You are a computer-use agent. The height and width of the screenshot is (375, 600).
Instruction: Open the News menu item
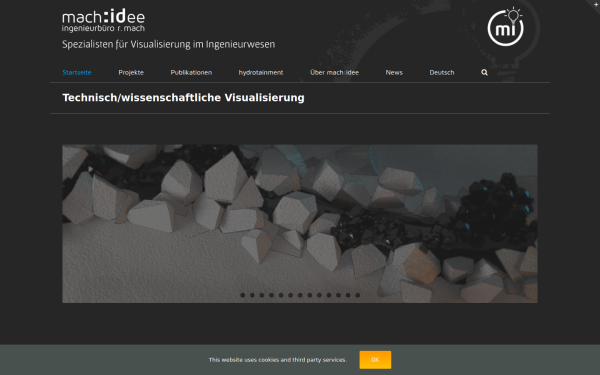pos(394,72)
